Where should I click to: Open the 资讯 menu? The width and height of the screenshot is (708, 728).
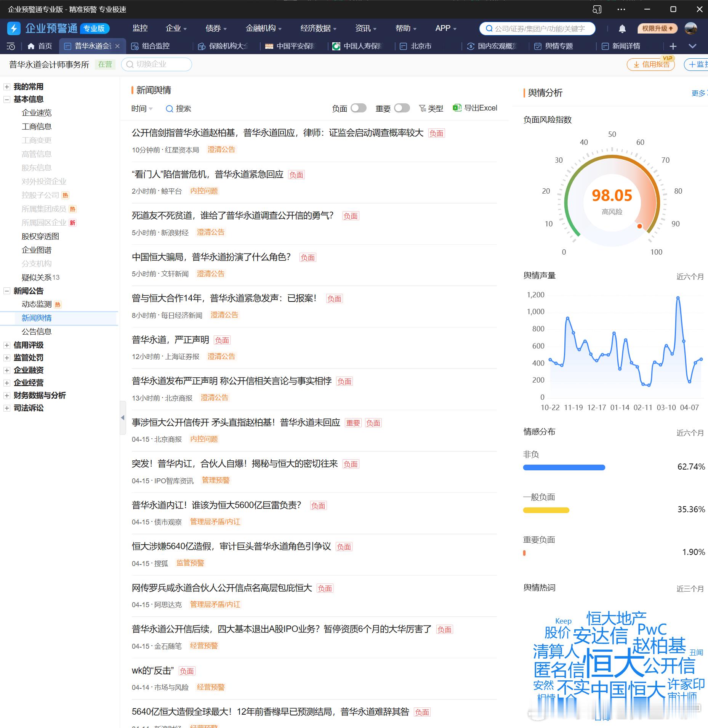pos(366,28)
